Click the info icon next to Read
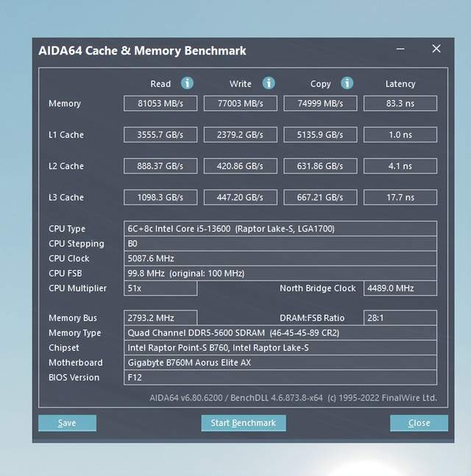Screen dimensions: 471x476 point(187,83)
